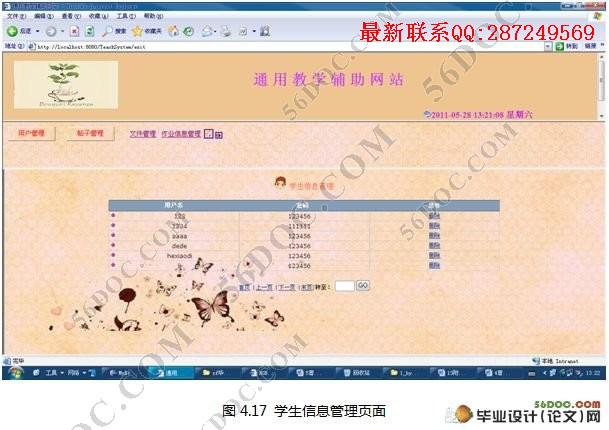Click the 下一页 next page link
Viewport: 609px width, 430px height.
click(287, 287)
